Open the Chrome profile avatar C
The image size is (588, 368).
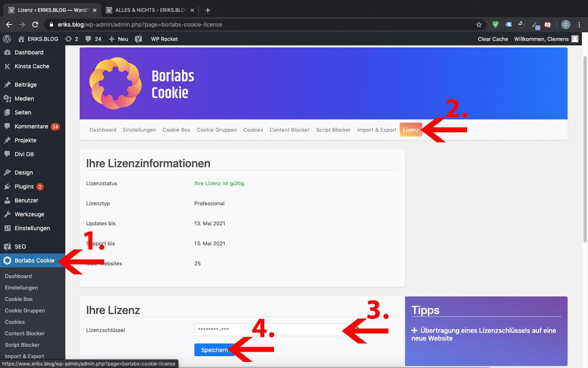566,25
